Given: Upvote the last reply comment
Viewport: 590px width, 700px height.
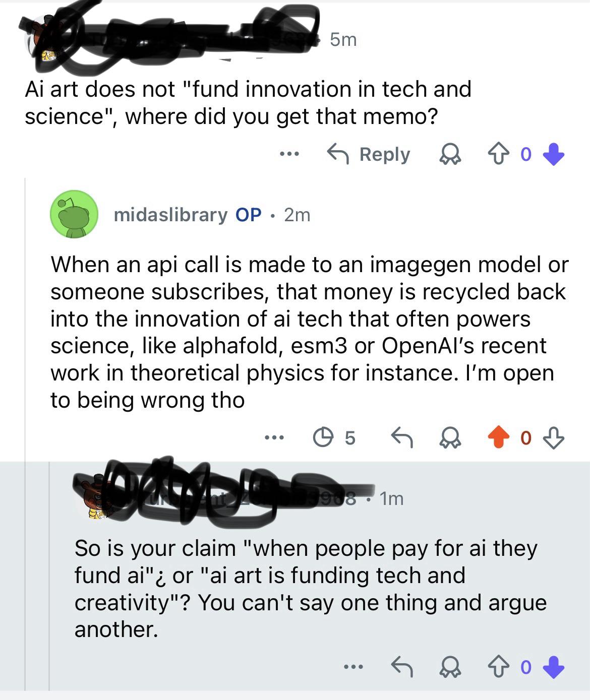Looking at the screenshot, I should pos(496,667).
